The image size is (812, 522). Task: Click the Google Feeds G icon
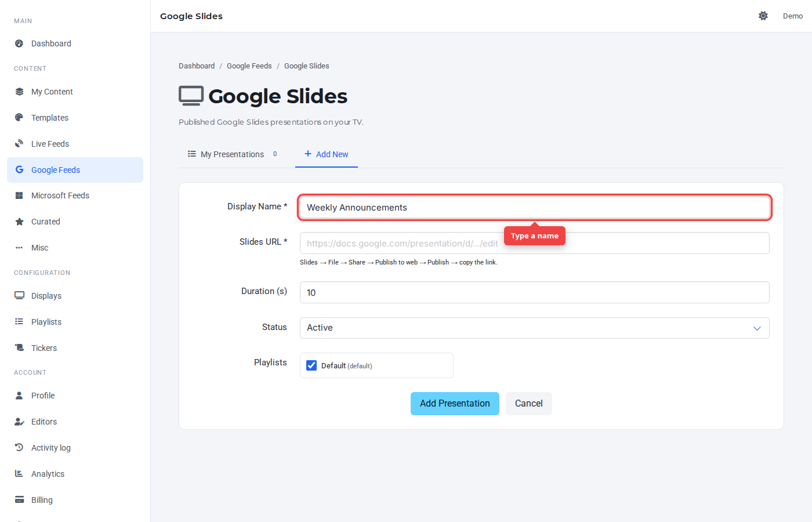click(x=19, y=170)
